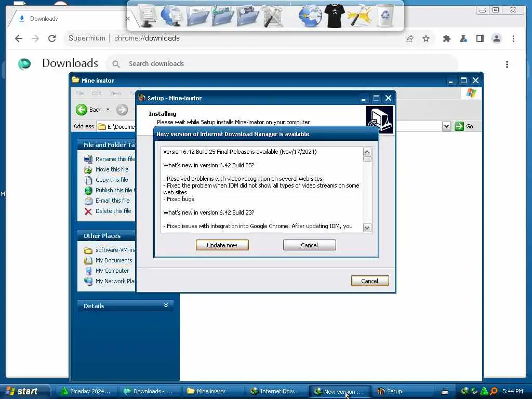Go forward in Supermium browser

[35, 38]
